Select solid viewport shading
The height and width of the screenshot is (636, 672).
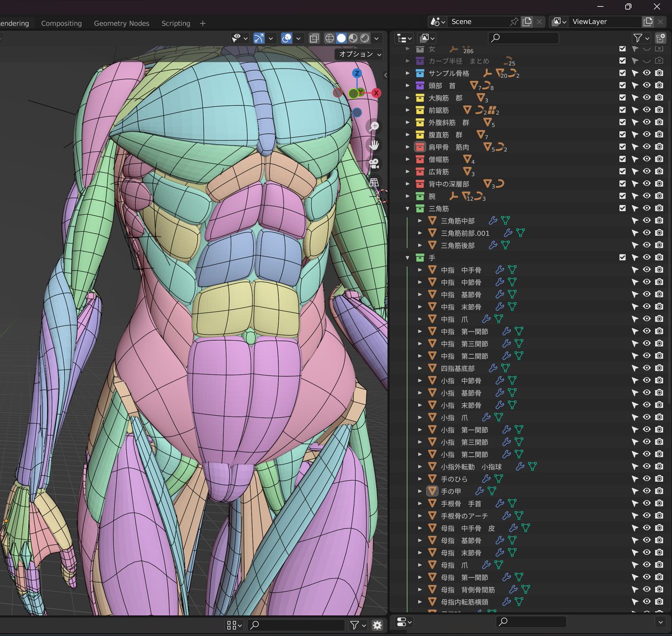pyautogui.click(x=341, y=38)
